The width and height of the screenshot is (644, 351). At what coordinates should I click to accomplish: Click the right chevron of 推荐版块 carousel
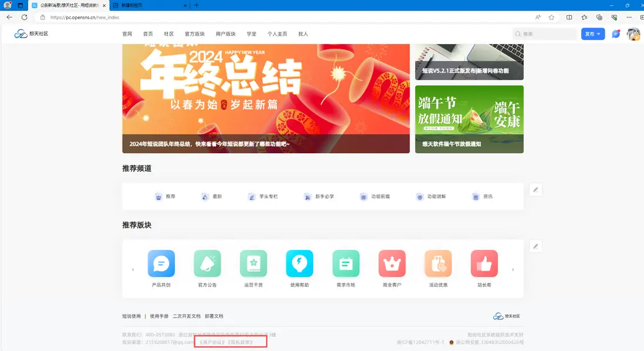(x=513, y=268)
